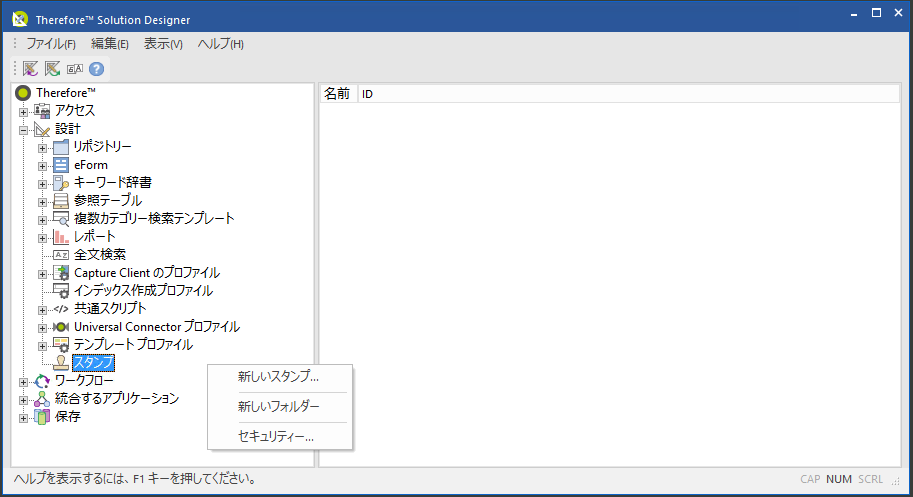
Task: Click the テンプレート プロファイル icon
Action: point(61,345)
